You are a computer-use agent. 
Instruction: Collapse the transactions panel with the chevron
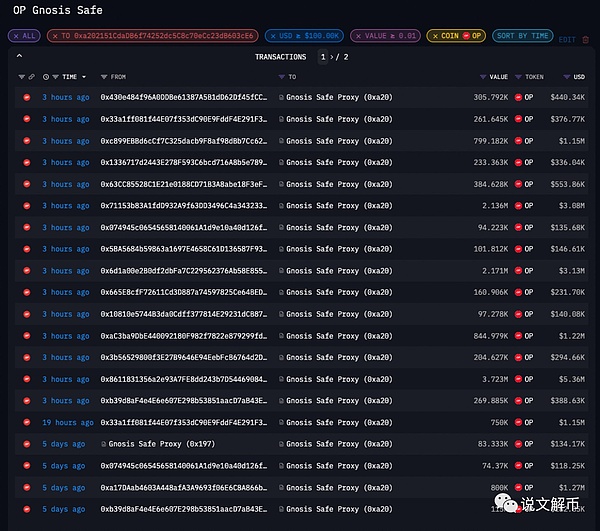coord(20,56)
